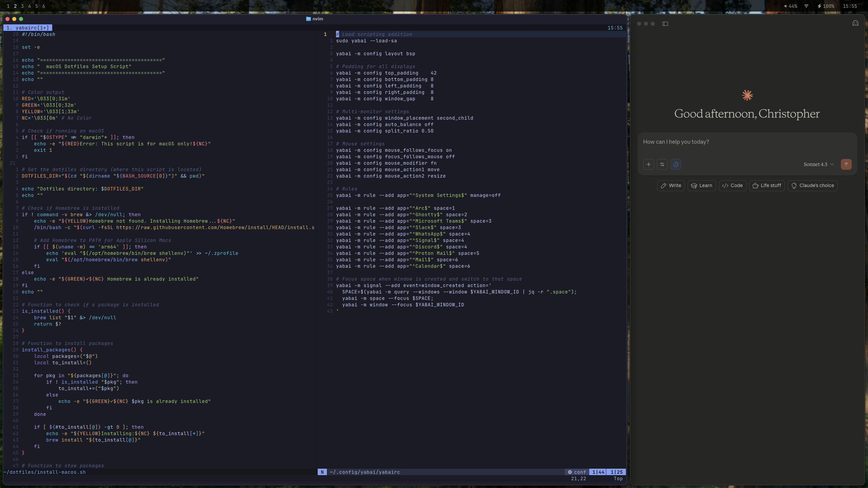This screenshot has width=868, height=488.
Task: Click the Claude asterisk logo
Action: pos(747,95)
